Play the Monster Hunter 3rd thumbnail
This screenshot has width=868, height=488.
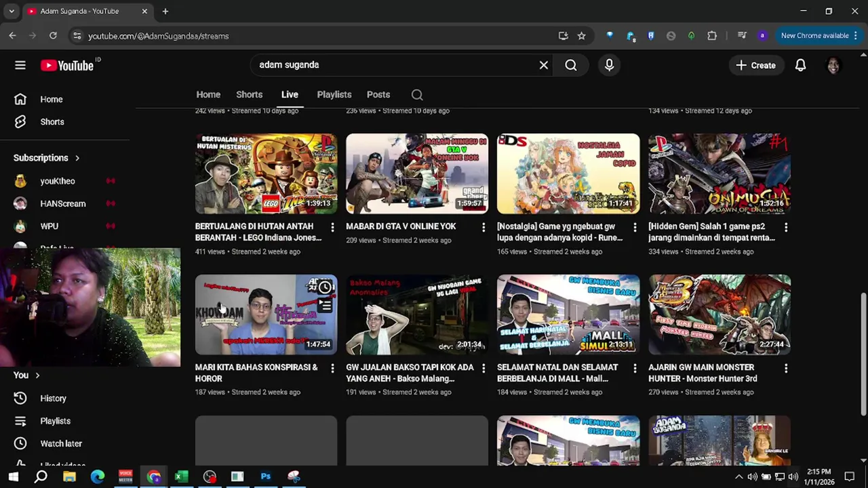coord(719,314)
